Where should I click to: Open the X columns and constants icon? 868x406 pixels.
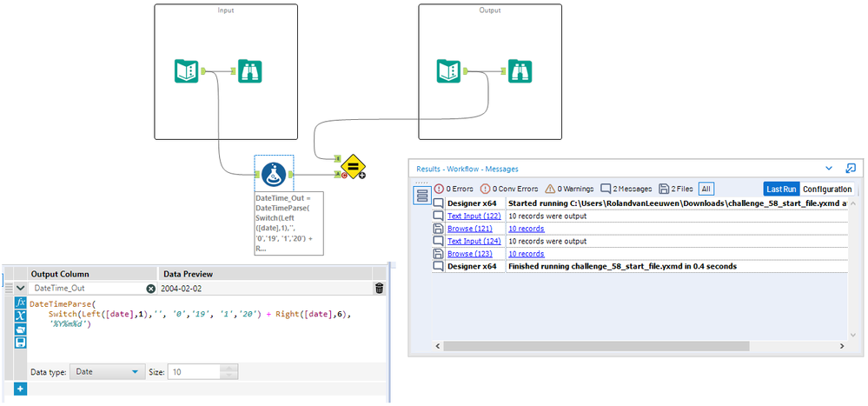21,316
